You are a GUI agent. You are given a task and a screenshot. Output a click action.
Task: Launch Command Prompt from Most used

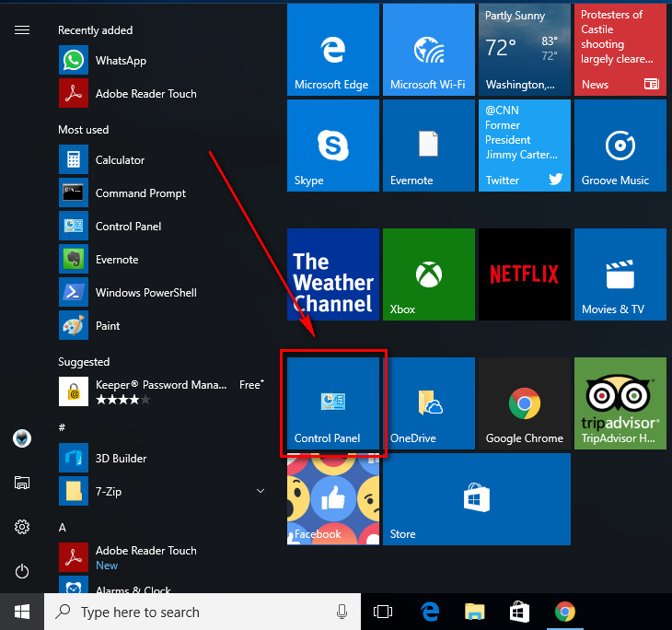[x=162, y=193]
